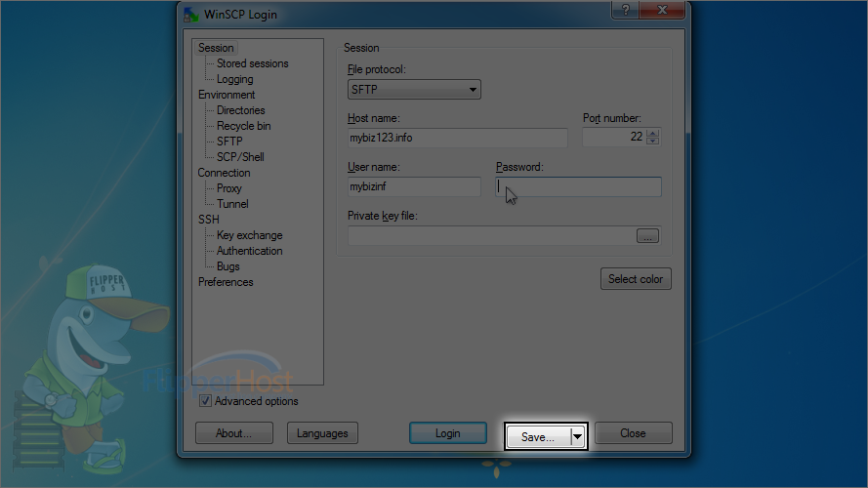Click the Languages button
This screenshot has height=488, width=868.
[x=322, y=433]
